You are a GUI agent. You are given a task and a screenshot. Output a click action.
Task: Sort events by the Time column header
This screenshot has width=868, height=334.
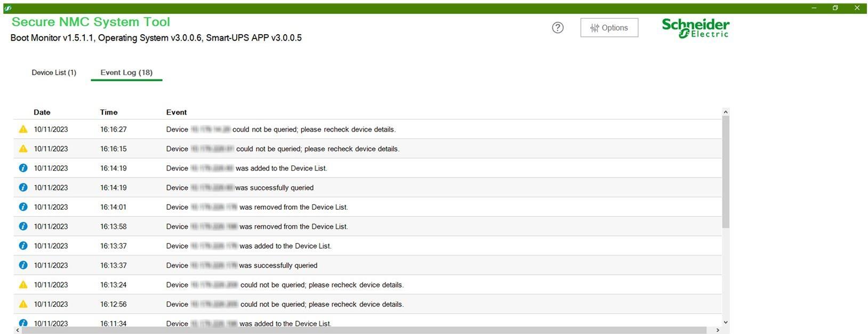click(x=109, y=112)
